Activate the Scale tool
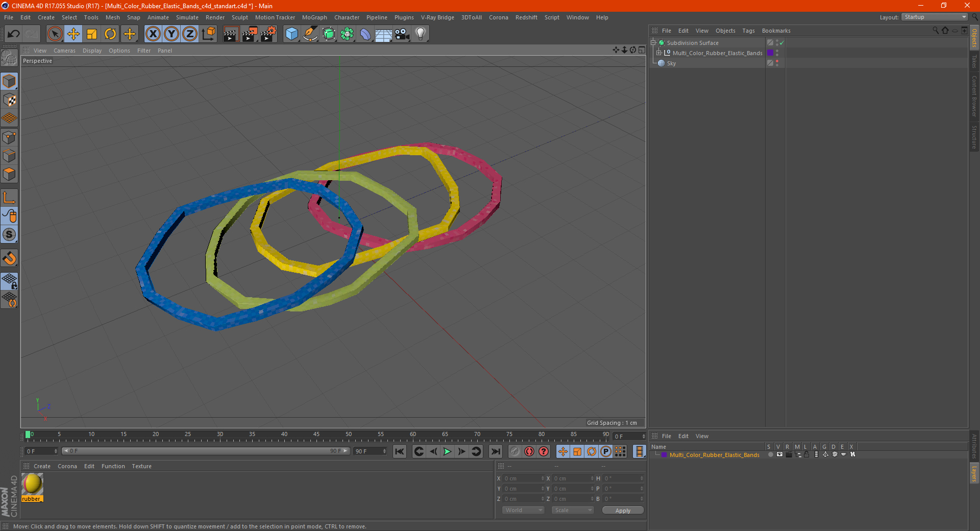Image resolution: width=980 pixels, height=531 pixels. (x=92, y=34)
